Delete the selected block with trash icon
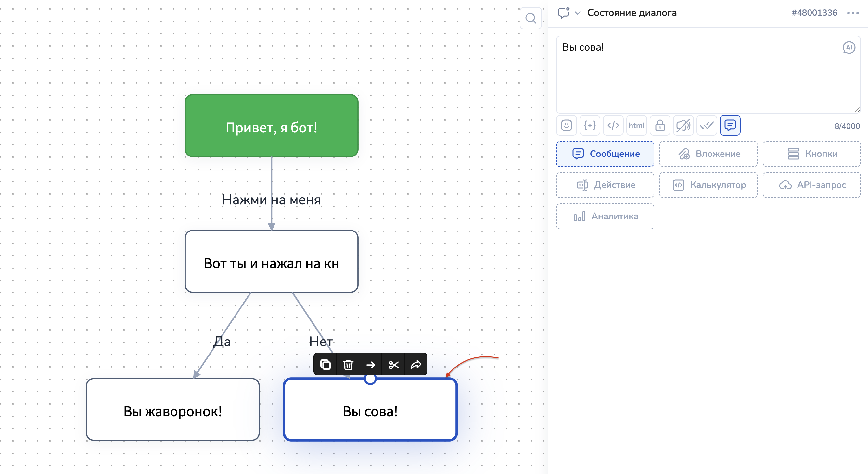868x474 pixels. [x=348, y=365]
